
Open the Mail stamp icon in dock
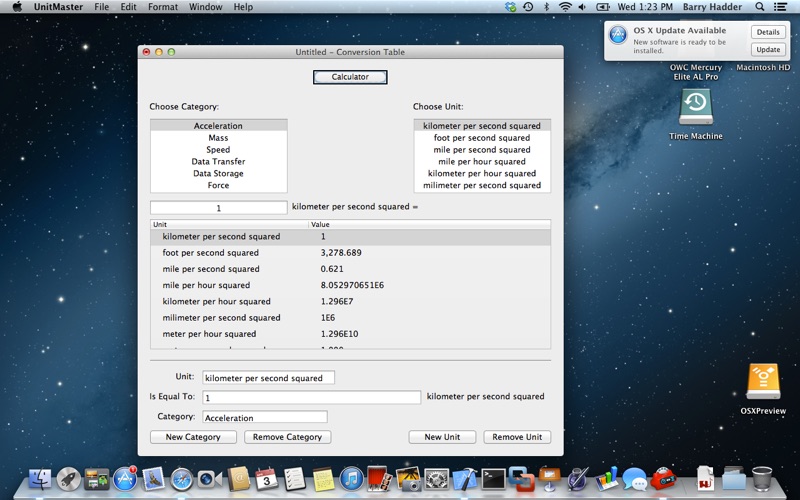click(x=153, y=479)
